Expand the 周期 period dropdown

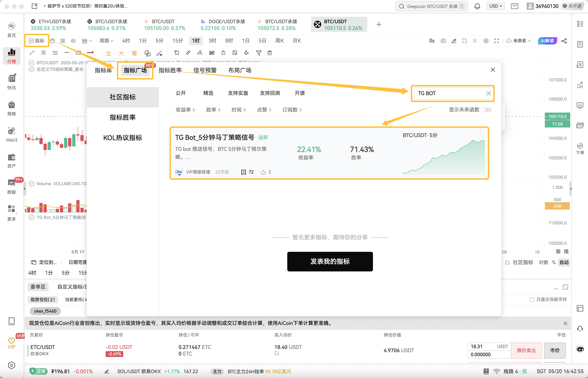click(x=106, y=41)
